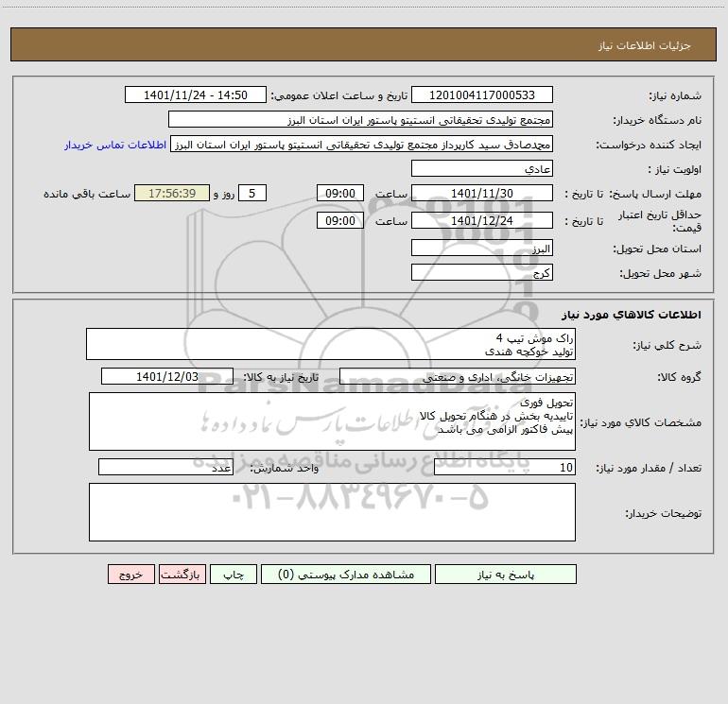The height and width of the screenshot is (704, 728).
Task: Click the نام دستگاه خریدار field
Action: (x=360, y=119)
